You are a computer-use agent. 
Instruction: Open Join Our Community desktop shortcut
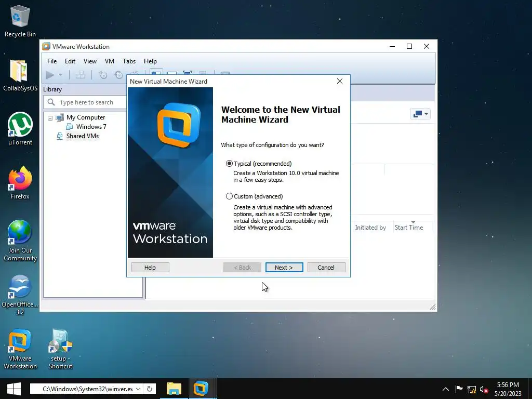coord(20,241)
